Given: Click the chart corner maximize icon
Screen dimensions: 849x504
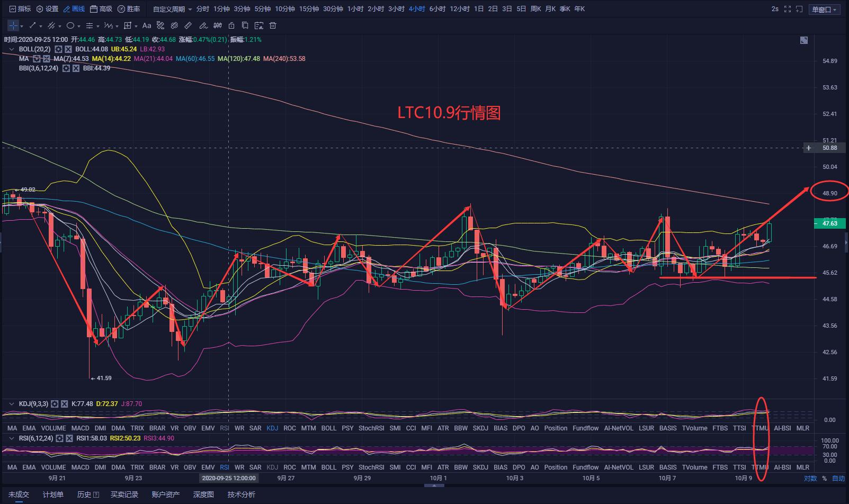Looking at the screenshot, I should coord(804,40).
